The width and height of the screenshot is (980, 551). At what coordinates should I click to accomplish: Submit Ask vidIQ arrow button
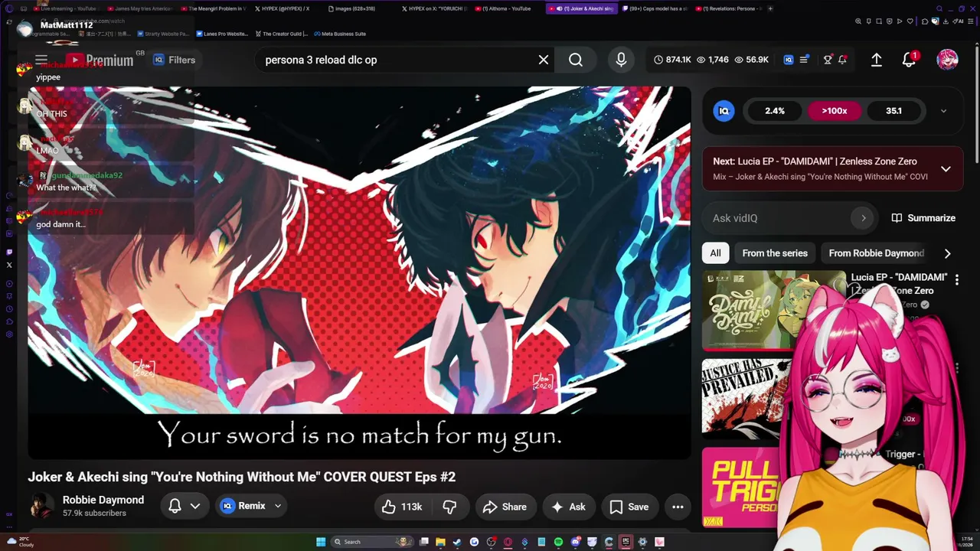point(863,218)
